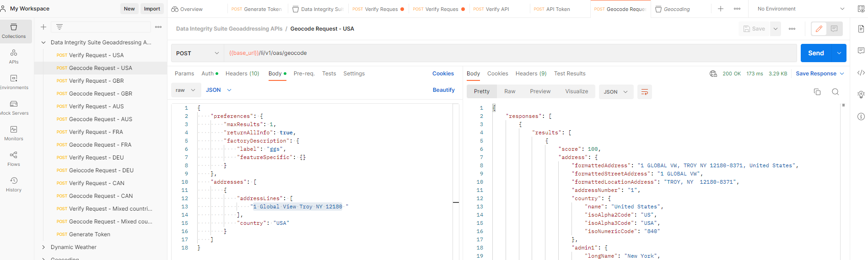Search the response with magnifier icon
Image resolution: width=868 pixels, height=260 pixels.
tap(835, 92)
